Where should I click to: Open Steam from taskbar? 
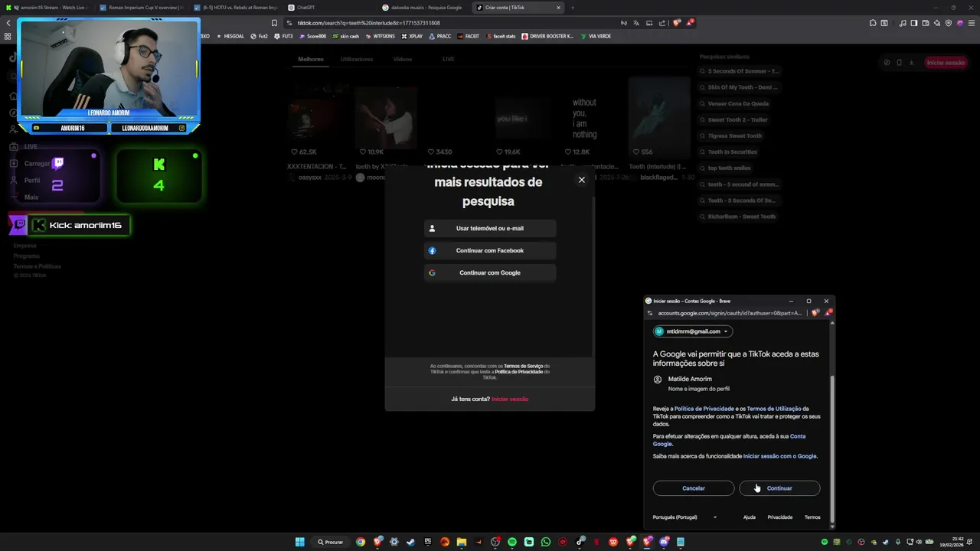click(x=410, y=542)
